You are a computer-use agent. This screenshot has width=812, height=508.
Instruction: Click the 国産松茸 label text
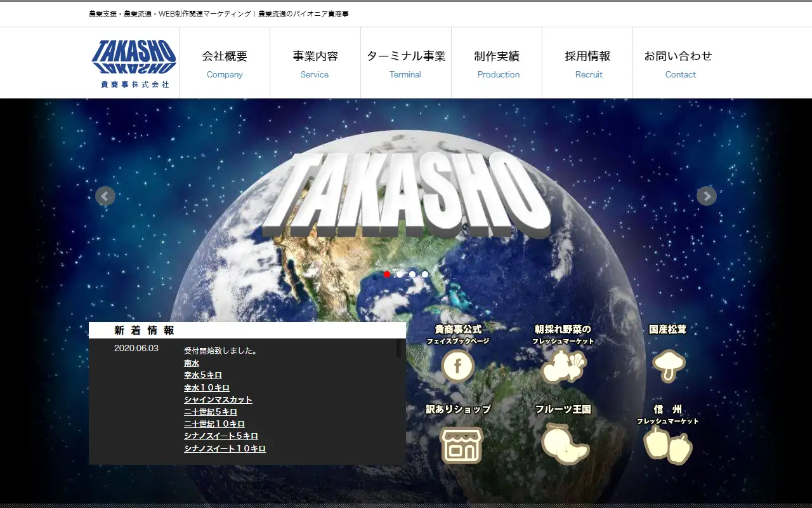click(668, 330)
